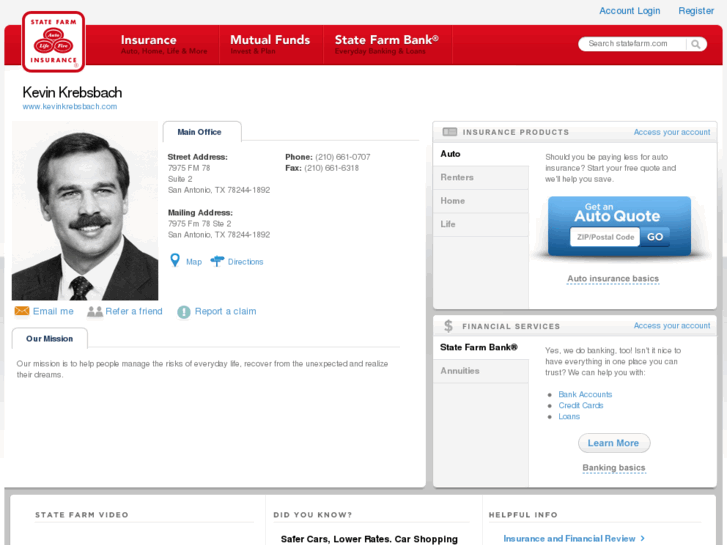
Task: Click the STATE FARM VIDEO heading
Action: (82, 515)
